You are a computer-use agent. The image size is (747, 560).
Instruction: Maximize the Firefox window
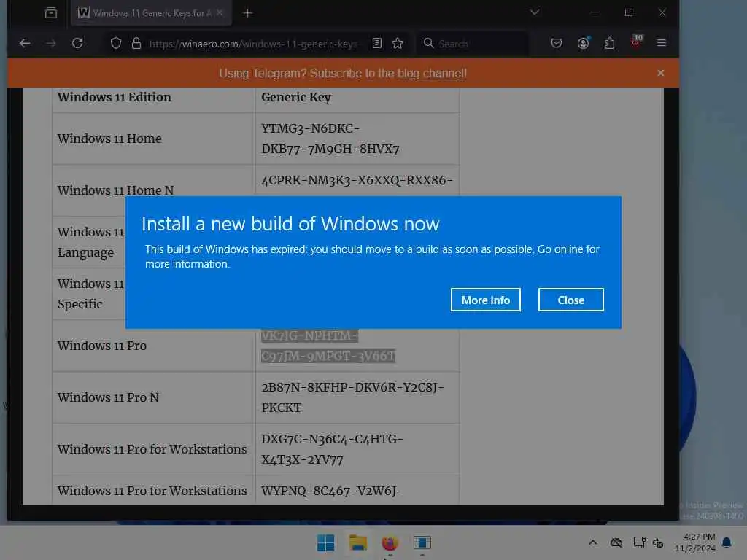(x=629, y=12)
